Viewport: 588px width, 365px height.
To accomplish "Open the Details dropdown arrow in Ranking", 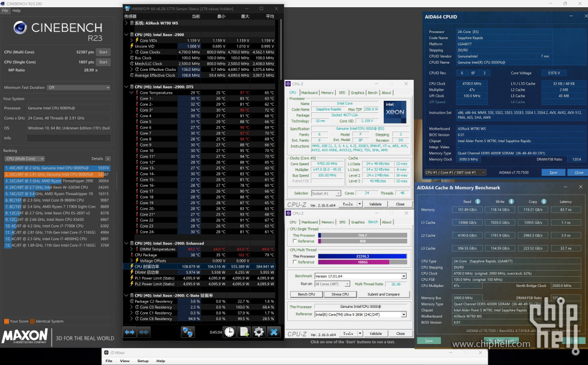I will tap(108, 158).
